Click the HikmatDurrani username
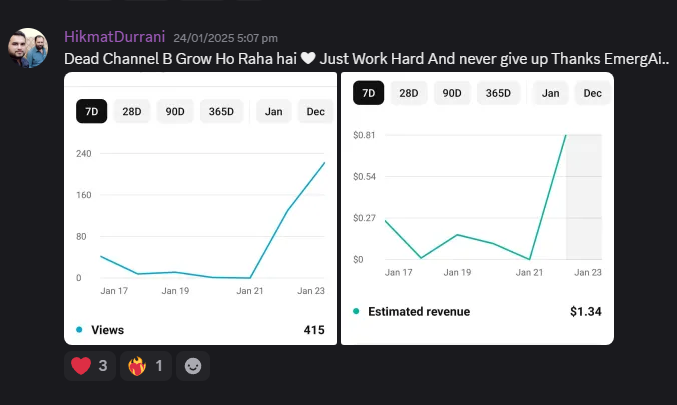The height and width of the screenshot is (405, 677). click(x=114, y=37)
